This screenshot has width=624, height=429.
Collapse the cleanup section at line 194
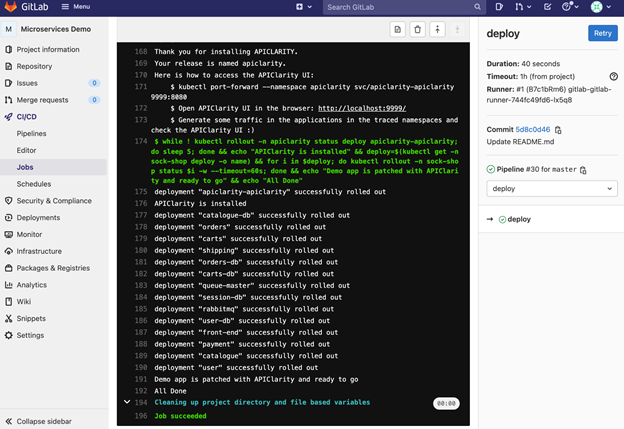pyautogui.click(x=127, y=402)
